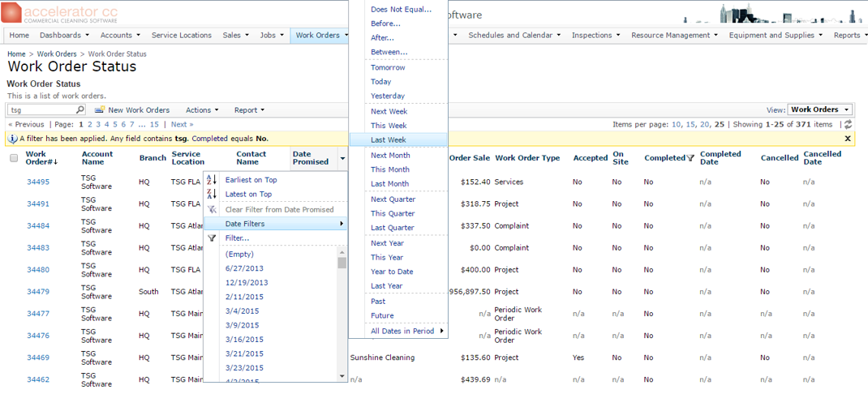This screenshot has height=394, width=868.
Task: Click the Home breadcrumb link
Action: 16,54
